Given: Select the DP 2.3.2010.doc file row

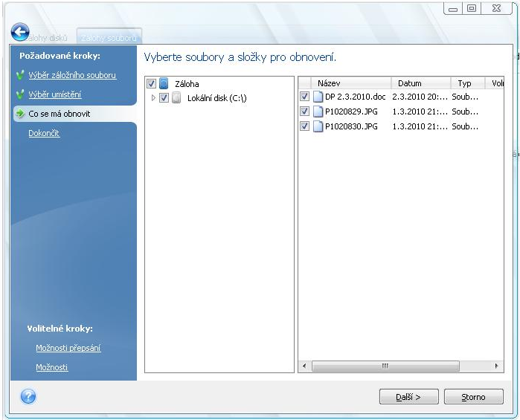Looking at the screenshot, I should tap(401, 97).
